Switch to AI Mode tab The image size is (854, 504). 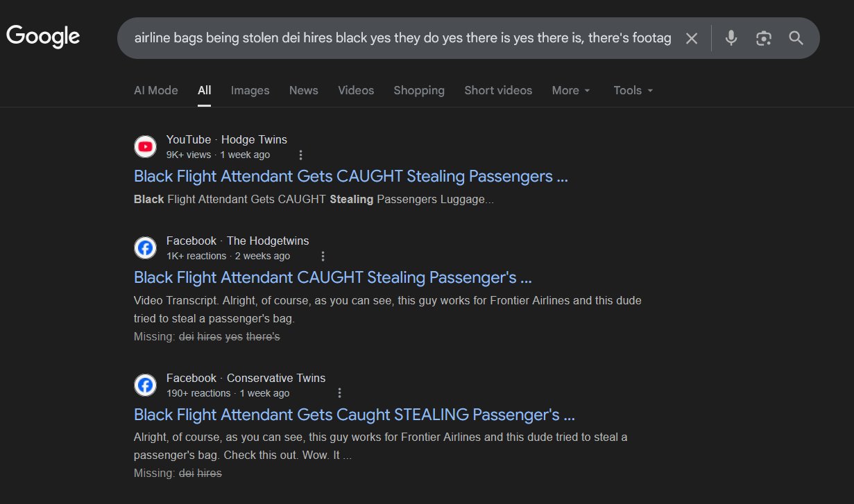tap(156, 91)
